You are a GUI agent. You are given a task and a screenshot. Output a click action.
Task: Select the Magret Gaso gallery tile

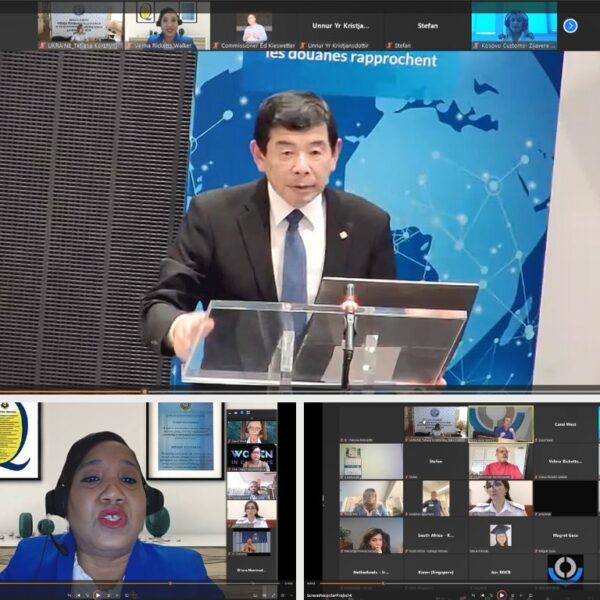point(565,535)
